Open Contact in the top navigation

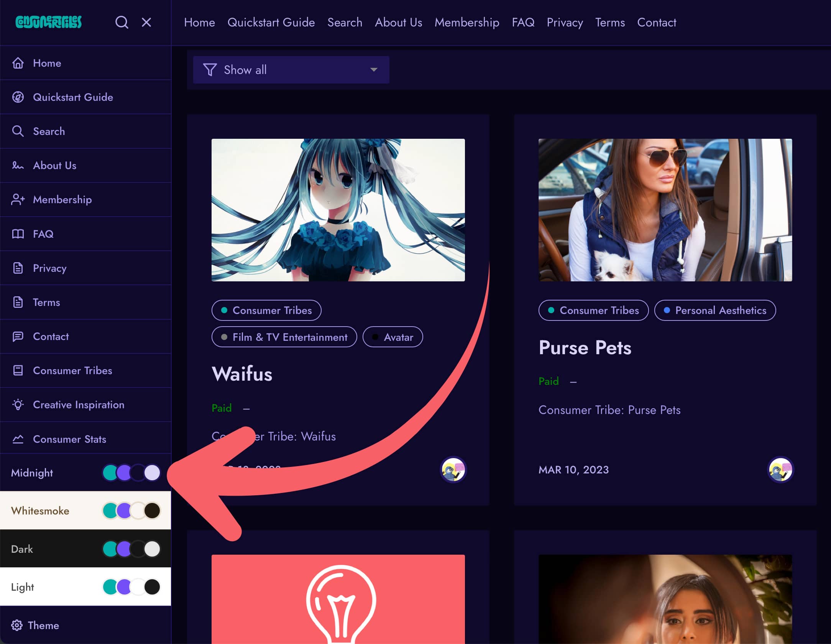pos(657,22)
